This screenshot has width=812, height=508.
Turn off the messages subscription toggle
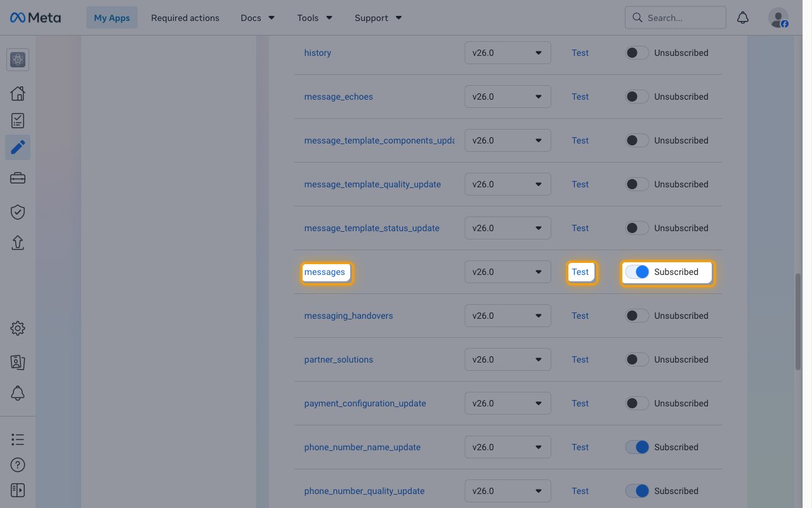[x=637, y=272]
